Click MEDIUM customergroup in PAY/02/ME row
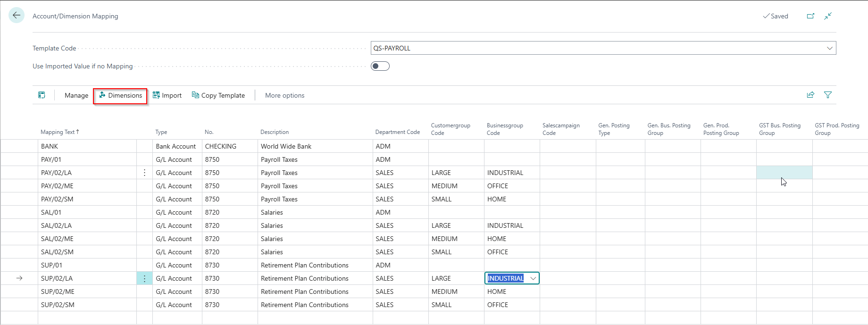The height and width of the screenshot is (325, 868). pos(456,186)
